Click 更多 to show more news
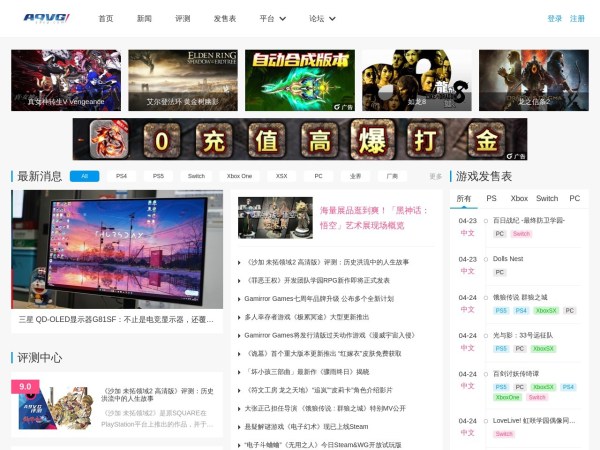The image size is (600, 450). tap(435, 176)
